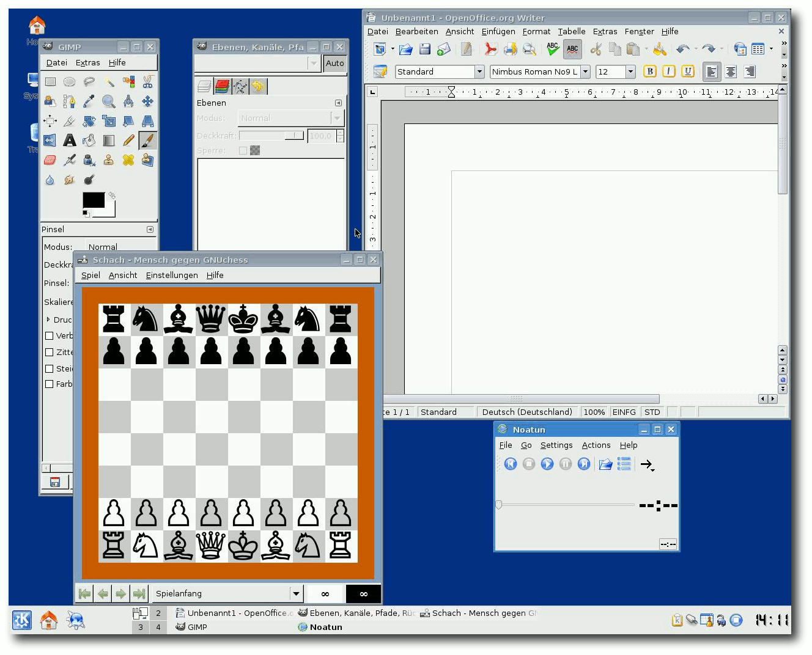
Task: Select GIMP's Heal bandage tool
Action: [128, 160]
